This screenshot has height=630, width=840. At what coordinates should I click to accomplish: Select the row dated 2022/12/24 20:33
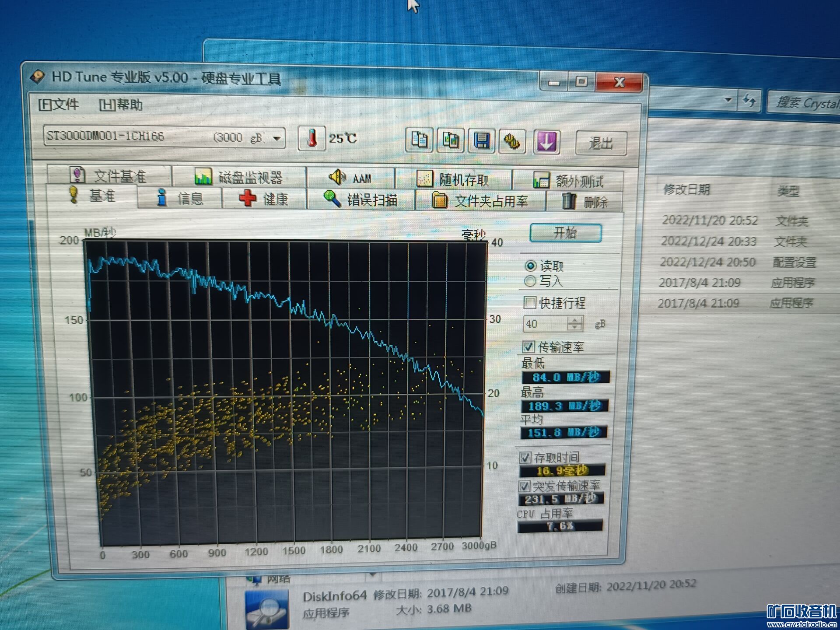point(739,241)
